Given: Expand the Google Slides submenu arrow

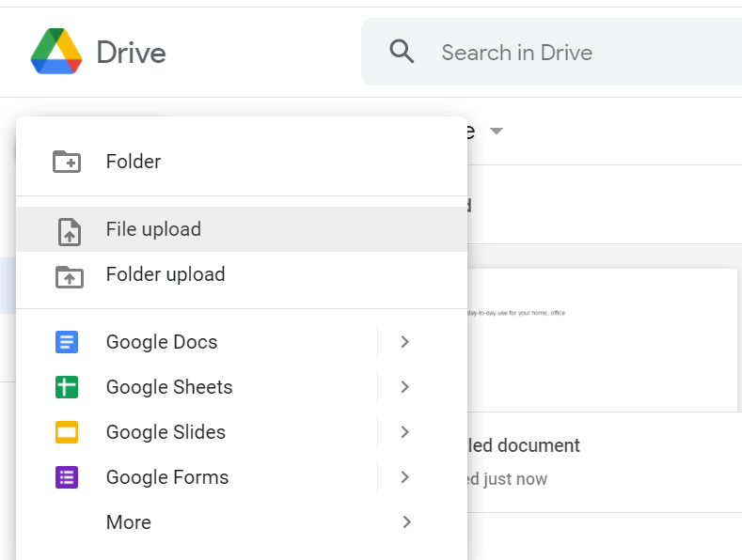Looking at the screenshot, I should (404, 432).
